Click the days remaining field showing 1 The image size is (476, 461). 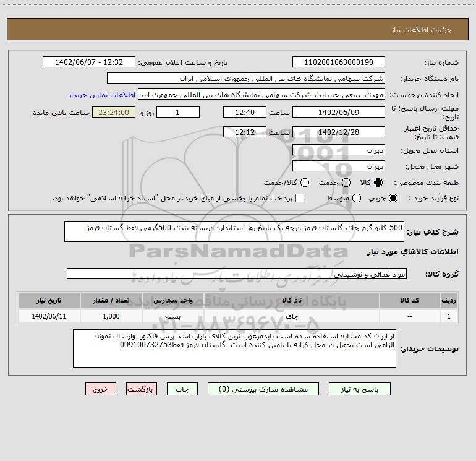click(178, 112)
